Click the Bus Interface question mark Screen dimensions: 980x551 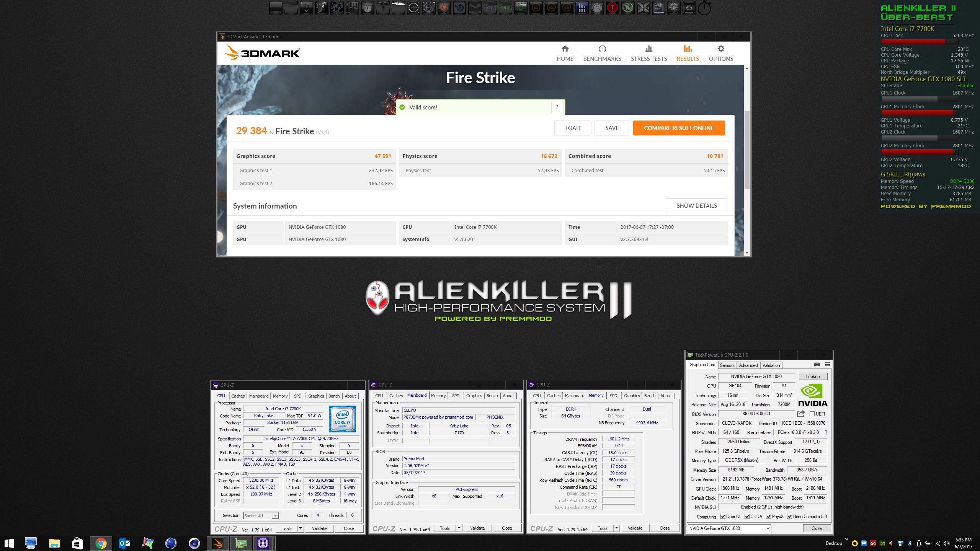pyautogui.click(x=826, y=432)
